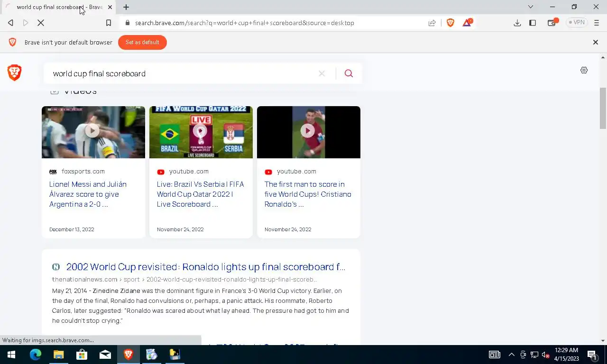Open 'Lionel Messi and Julián Álvarez score' link
Viewport: 607px width, 364px height.
(88, 194)
